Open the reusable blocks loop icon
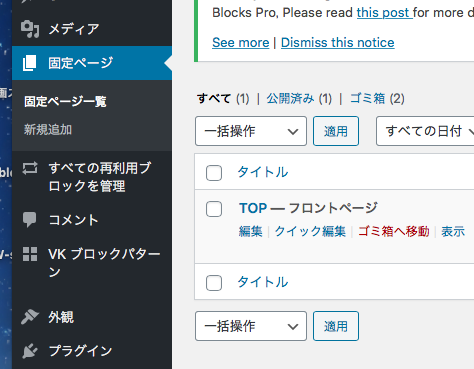This screenshot has height=369, width=474. (x=30, y=168)
